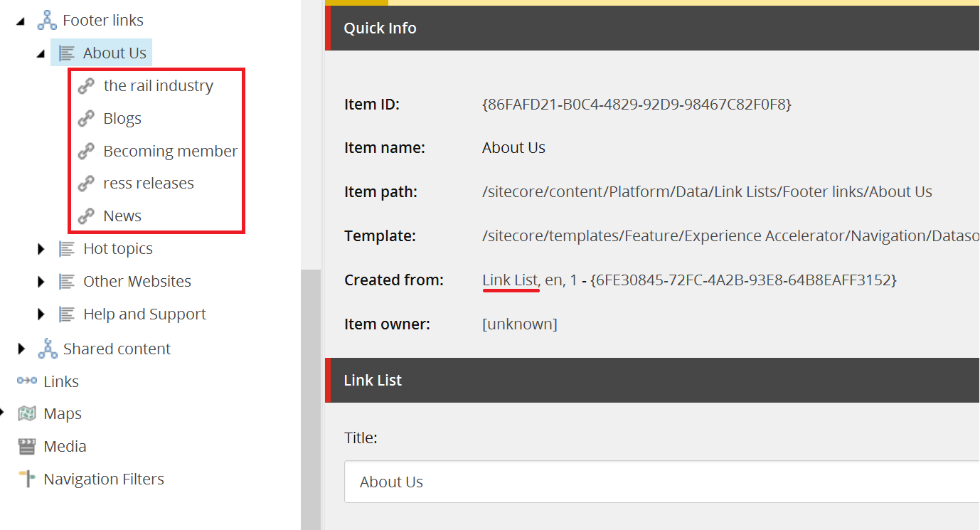Click the chain-link icon beside Blogs

(x=86, y=118)
